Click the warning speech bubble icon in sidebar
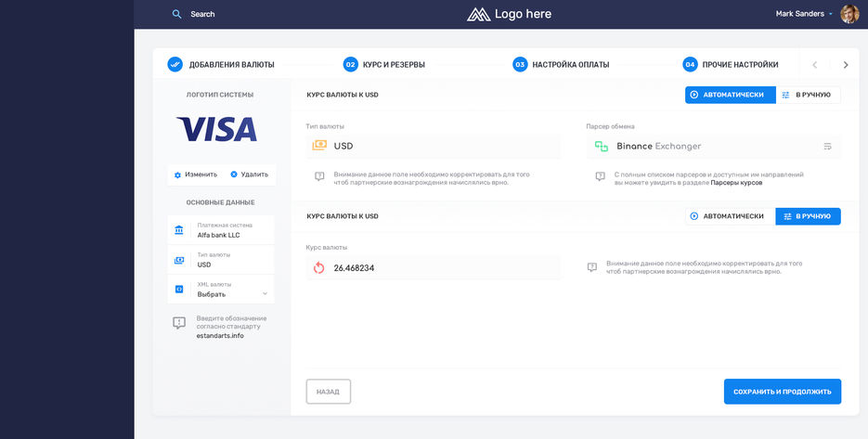 click(x=179, y=323)
